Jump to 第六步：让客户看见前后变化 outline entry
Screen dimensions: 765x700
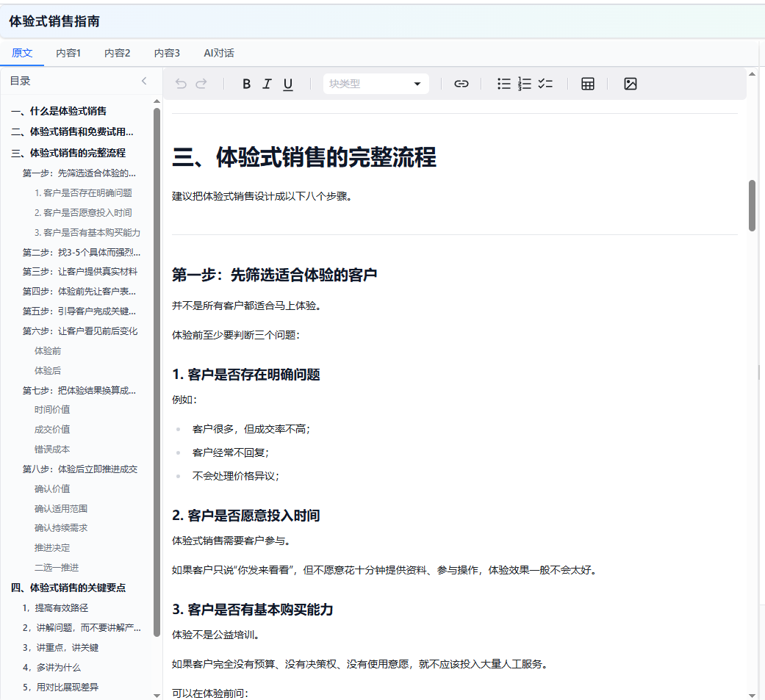tap(80, 331)
